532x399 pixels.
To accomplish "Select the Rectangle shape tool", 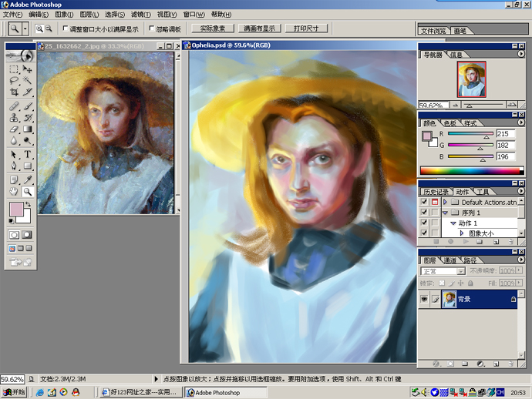I will click(27, 166).
